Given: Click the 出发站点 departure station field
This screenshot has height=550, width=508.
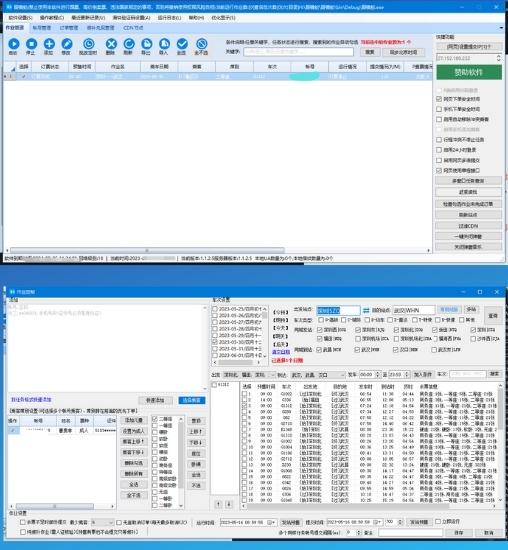Looking at the screenshot, I should (x=338, y=310).
